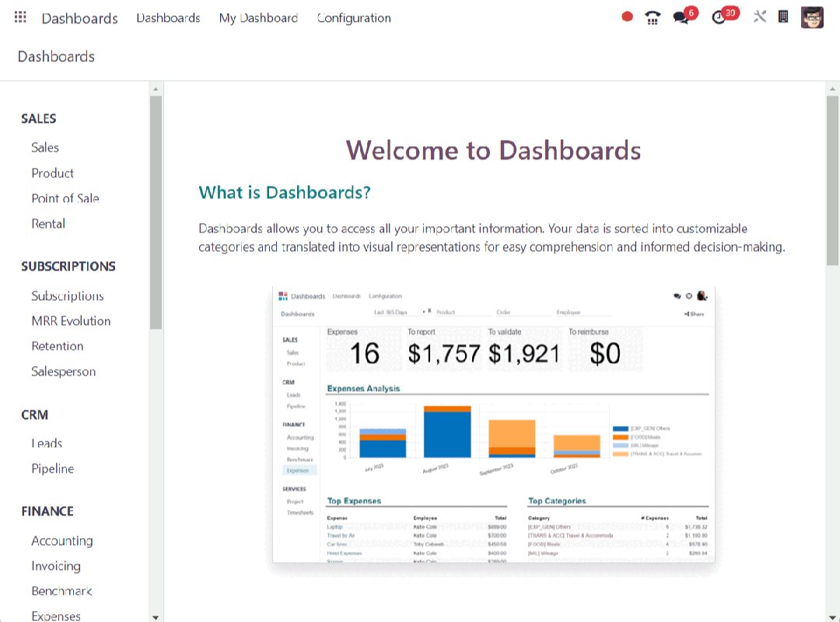Click the sidebar scrollbar up arrow
The width and height of the screenshot is (840, 622).
tap(156, 89)
